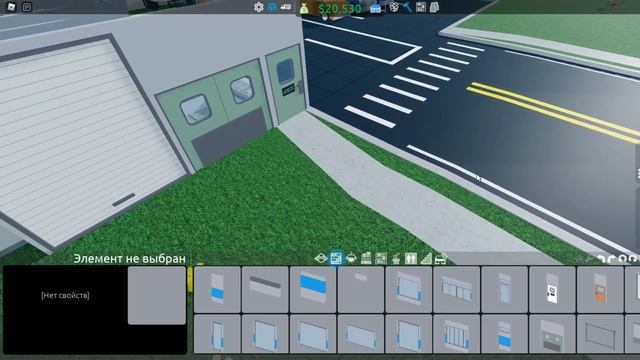
Task: Pick the narrow tall window in bottom row
Action: tap(217, 334)
